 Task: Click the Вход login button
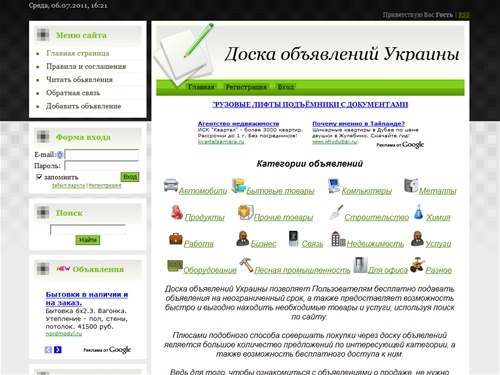click(130, 177)
